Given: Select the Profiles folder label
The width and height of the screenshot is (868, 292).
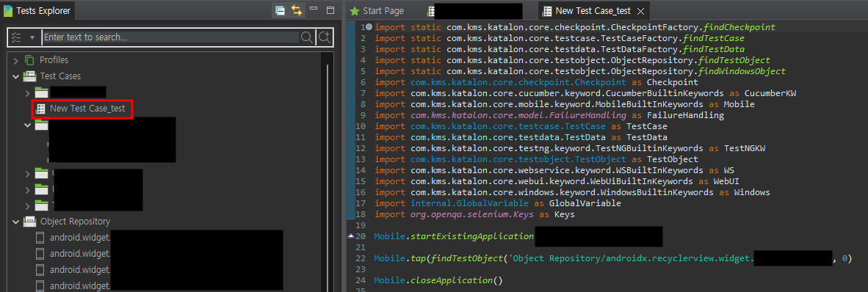Looking at the screenshot, I should pyautogui.click(x=54, y=59).
